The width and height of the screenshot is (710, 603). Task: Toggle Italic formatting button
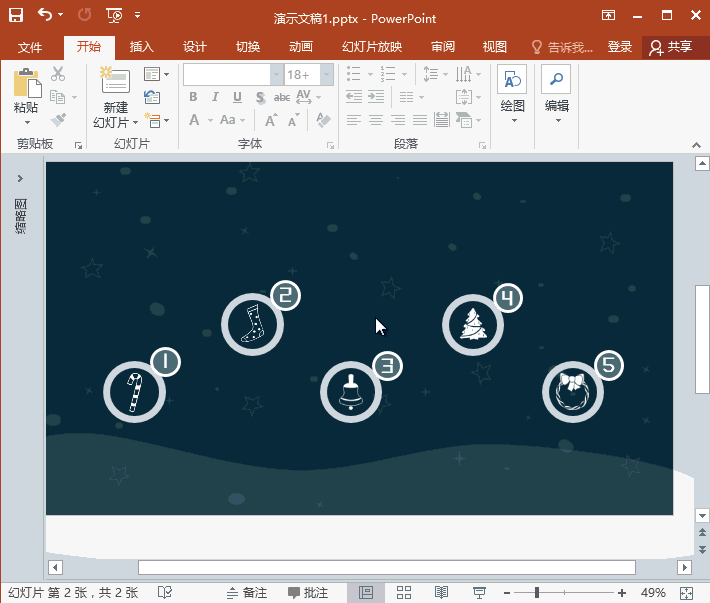[215, 97]
